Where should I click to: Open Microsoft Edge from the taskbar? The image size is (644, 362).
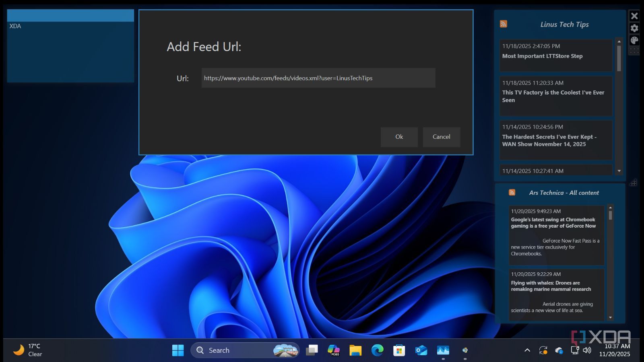[377, 350]
